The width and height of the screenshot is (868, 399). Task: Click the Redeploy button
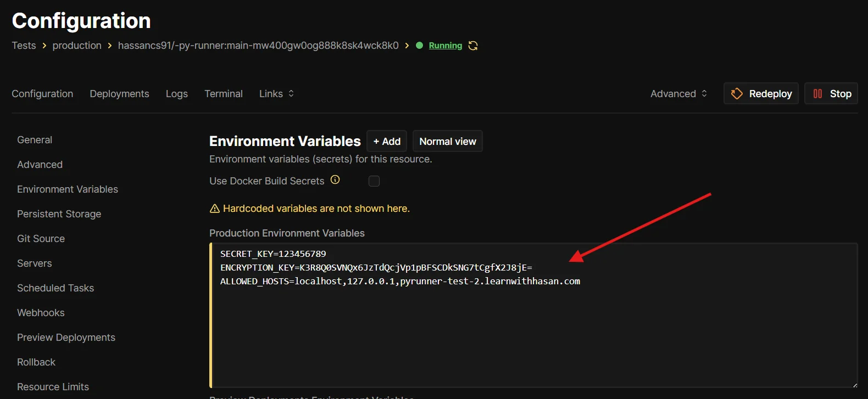(x=761, y=93)
